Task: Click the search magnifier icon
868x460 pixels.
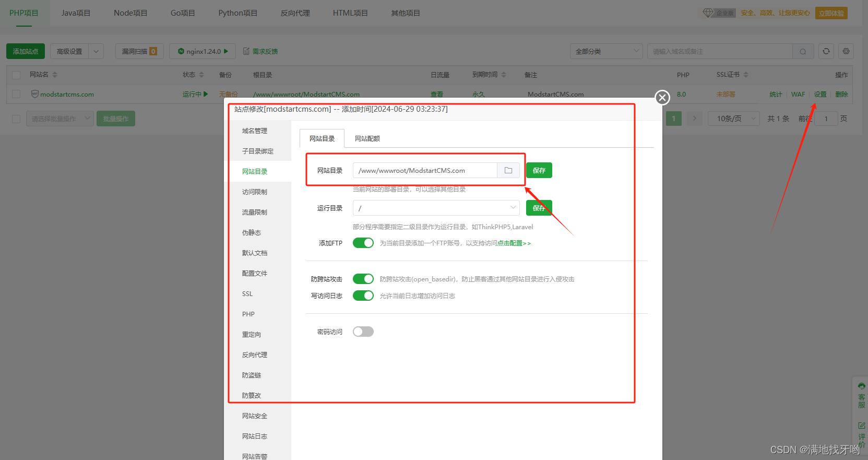Action: 803,51
